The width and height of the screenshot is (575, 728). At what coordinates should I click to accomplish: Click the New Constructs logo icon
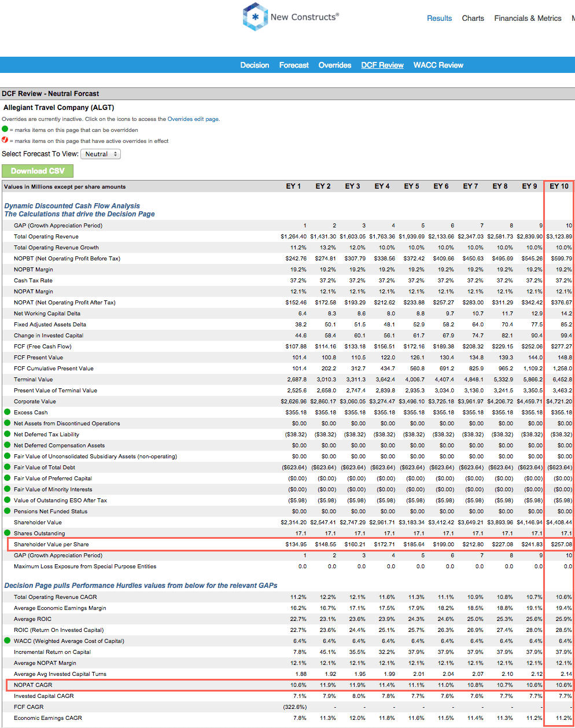tap(255, 17)
